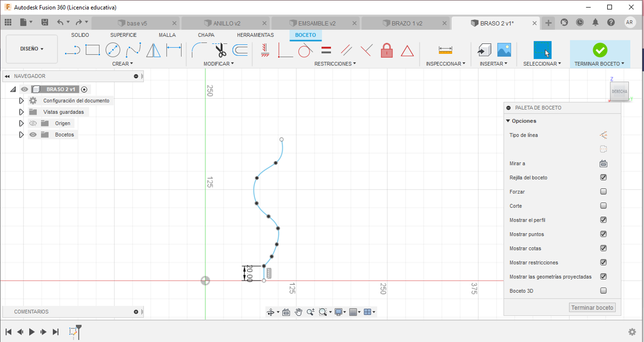The width and height of the screenshot is (644, 342).
Task: Select the Sketch Dimension tool
Action: coord(174,50)
